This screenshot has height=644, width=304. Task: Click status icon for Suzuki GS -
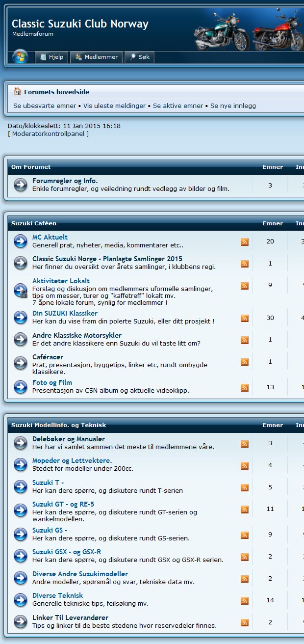click(x=21, y=534)
